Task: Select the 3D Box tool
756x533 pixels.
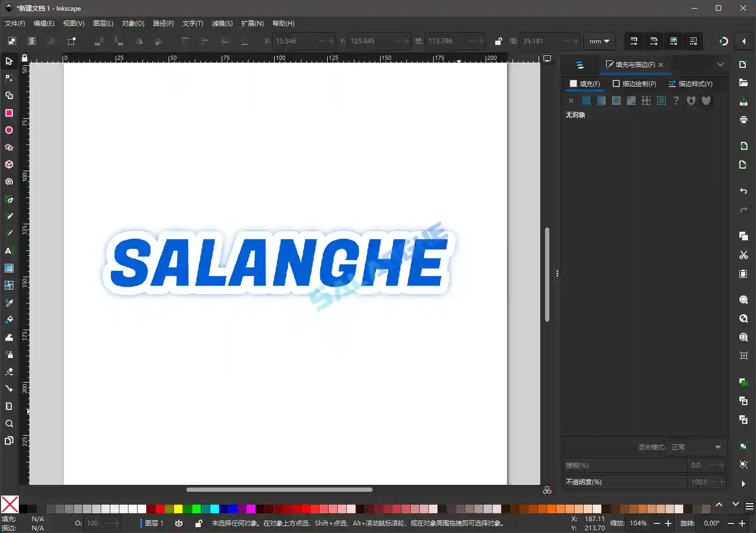Action: click(x=9, y=164)
